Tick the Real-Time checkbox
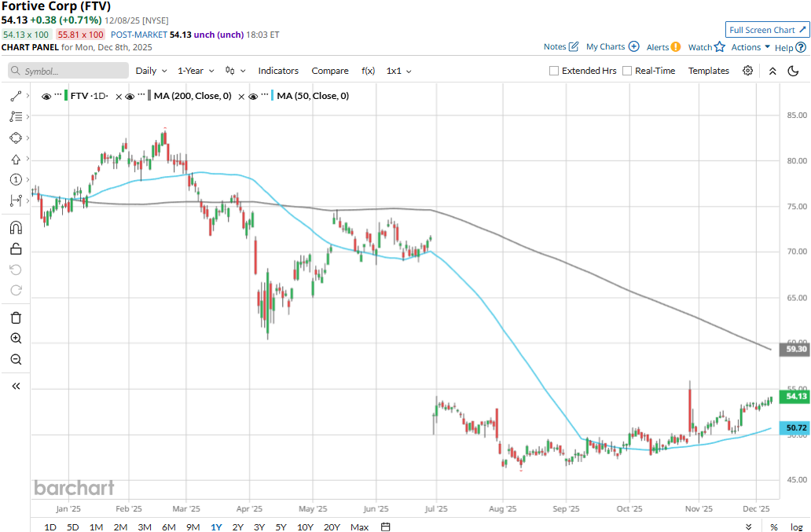The image size is (811, 532). 627,71
